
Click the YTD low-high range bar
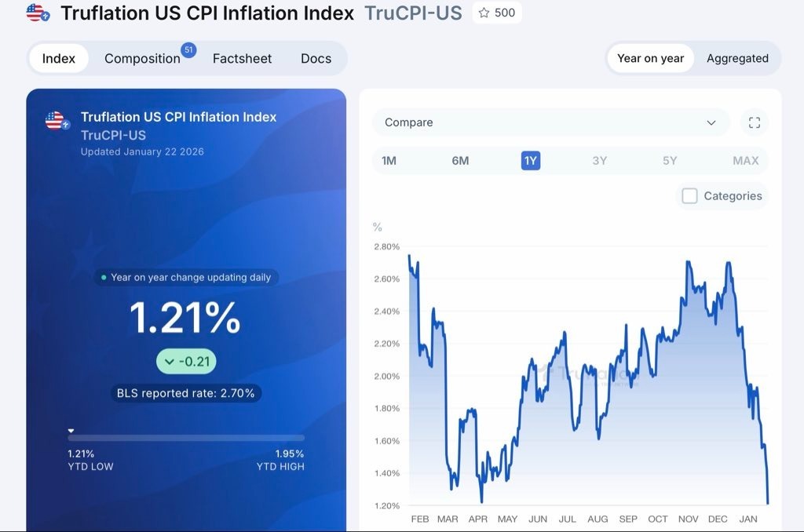[x=186, y=438]
